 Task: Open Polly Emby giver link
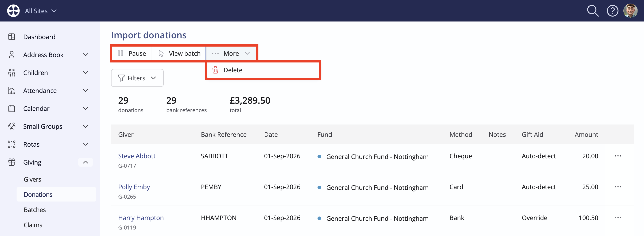(134, 187)
